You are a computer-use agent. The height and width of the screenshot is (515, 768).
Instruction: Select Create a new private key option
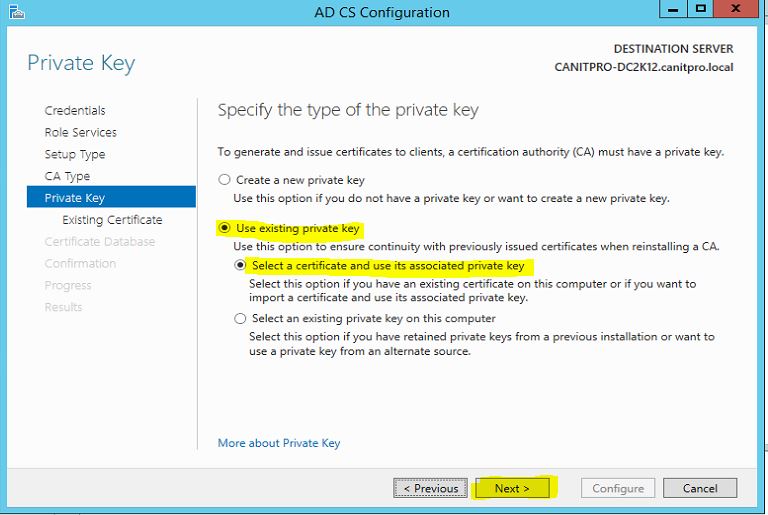[x=224, y=180]
